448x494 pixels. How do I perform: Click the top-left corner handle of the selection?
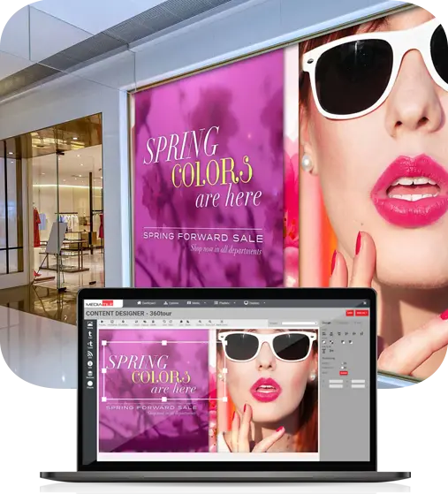pos(104,343)
